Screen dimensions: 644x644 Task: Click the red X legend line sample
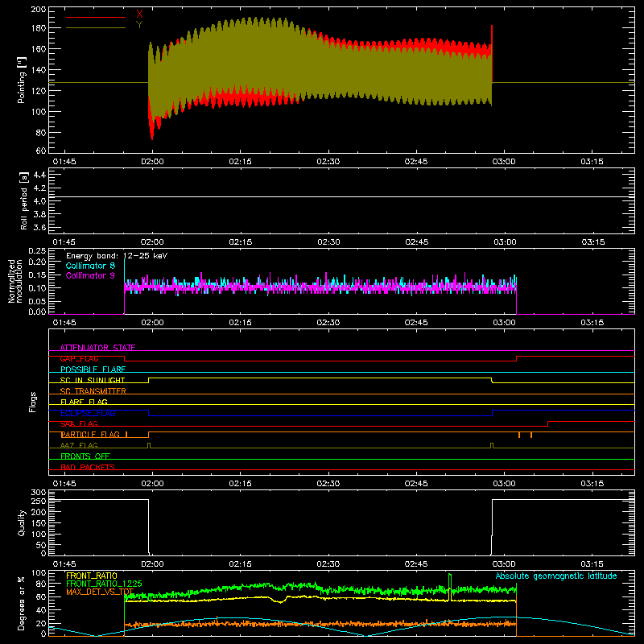point(96,17)
